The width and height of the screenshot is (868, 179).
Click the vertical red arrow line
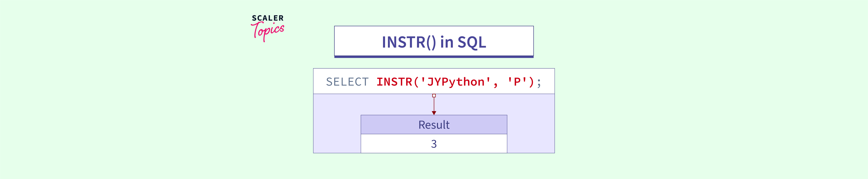tap(434, 104)
